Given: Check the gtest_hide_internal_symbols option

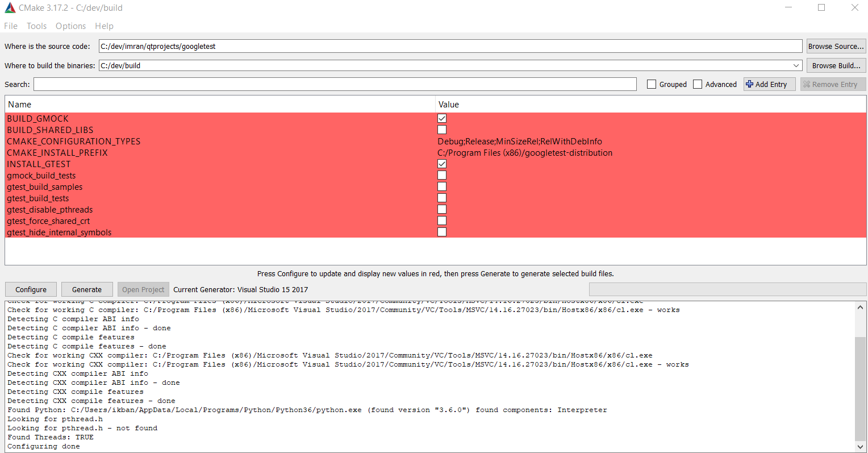Looking at the screenshot, I should coord(442,232).
